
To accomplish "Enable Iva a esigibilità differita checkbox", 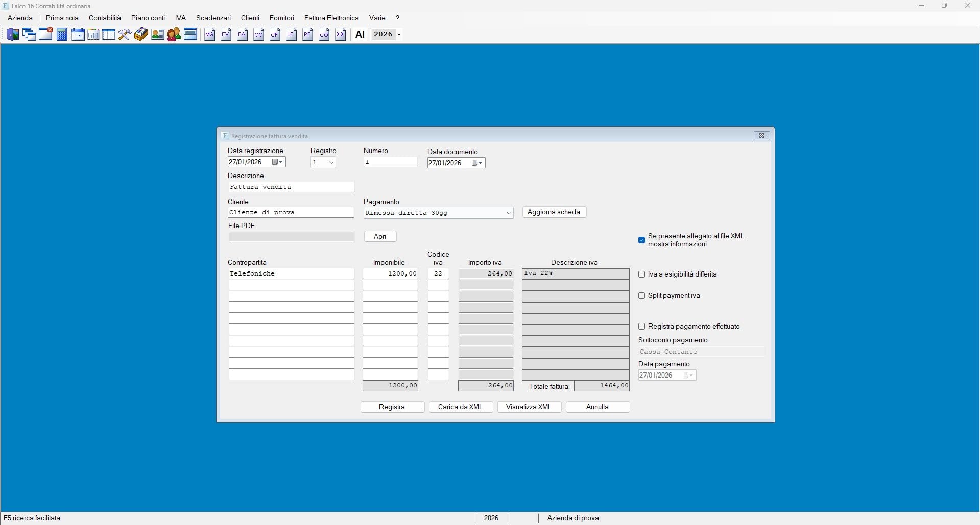I will pyautogui.click(x=642, y=274).
